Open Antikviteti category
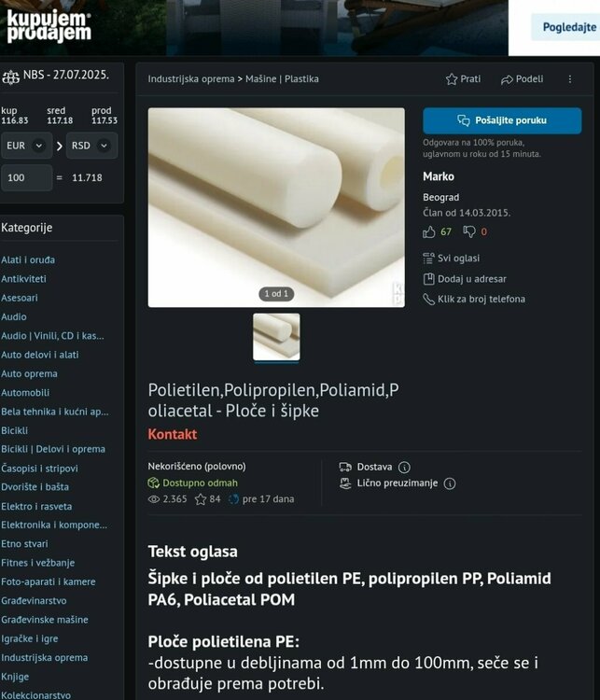 pos(23,279)
